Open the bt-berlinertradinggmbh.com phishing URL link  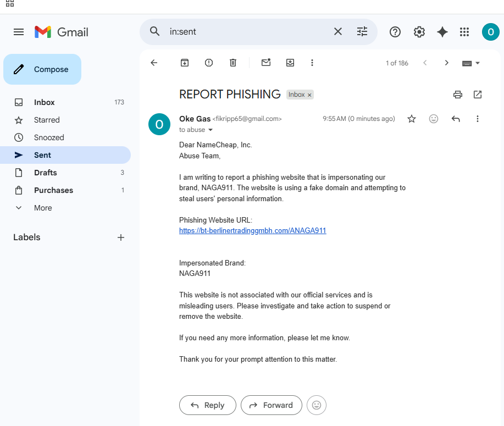click(x=253, y=230)
